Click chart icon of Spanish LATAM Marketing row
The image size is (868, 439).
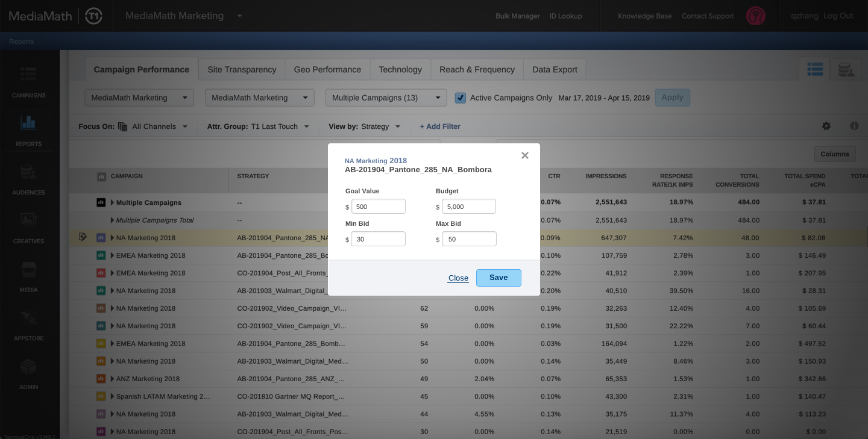point(101,396)
